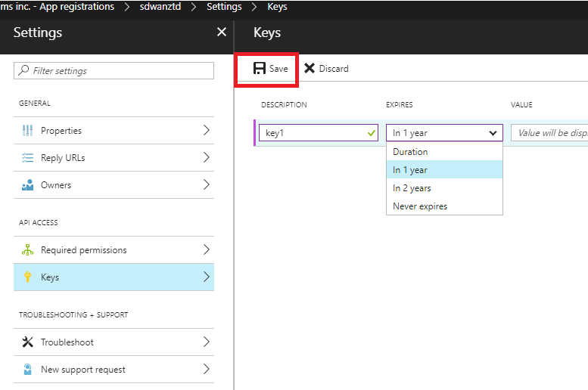
Task: Expand the New support request chevron
Action: click(207, 369)
